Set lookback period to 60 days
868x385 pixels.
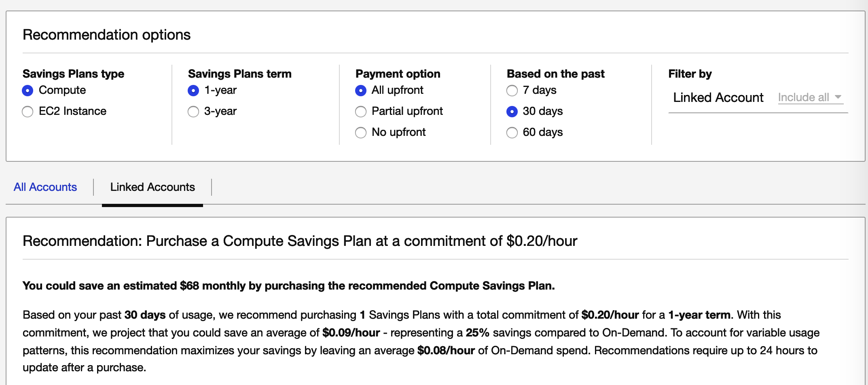tap(512, 133)
